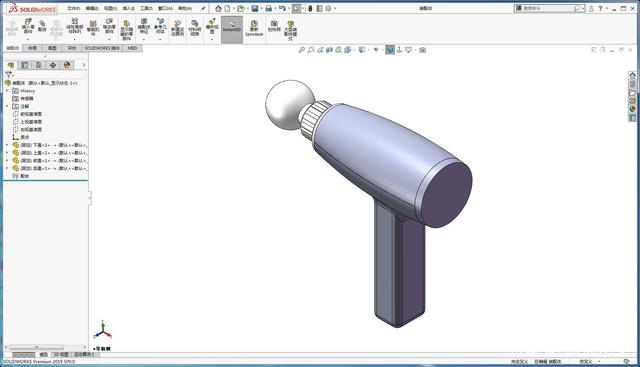The width and height of the screenshot is (640, 367).
Task: Toggle the Instant3D button
Action: (x=232, y=29)
